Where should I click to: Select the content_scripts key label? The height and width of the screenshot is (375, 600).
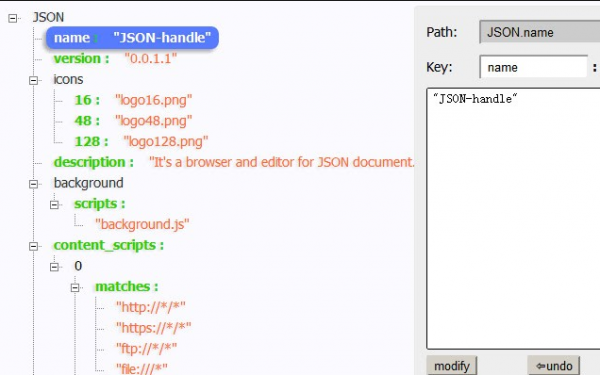point(109,245)
